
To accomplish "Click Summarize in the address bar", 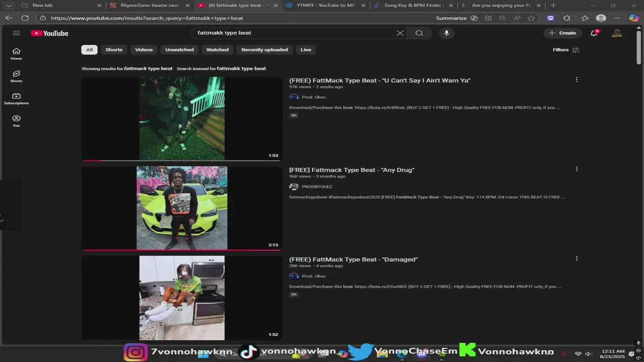I will click(x=451, y=18).
